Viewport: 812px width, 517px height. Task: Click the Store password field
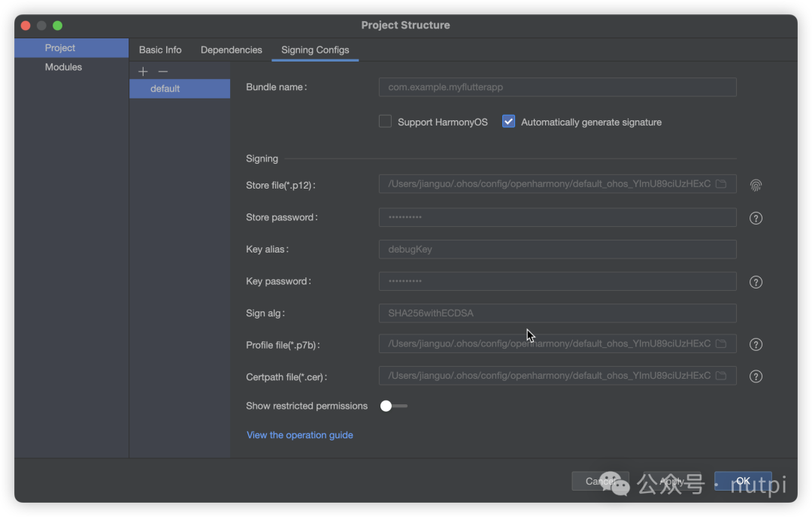pos(557,217)
